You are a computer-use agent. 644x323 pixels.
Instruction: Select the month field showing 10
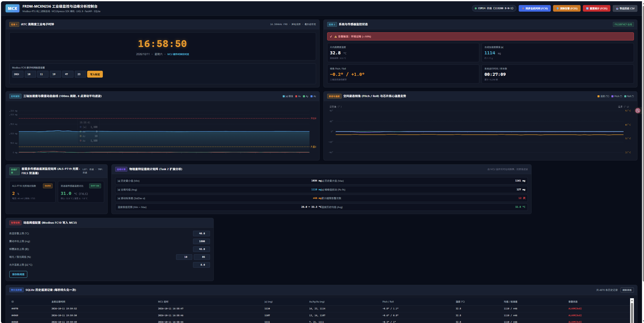pyautogui.click(x=30, y=74)
